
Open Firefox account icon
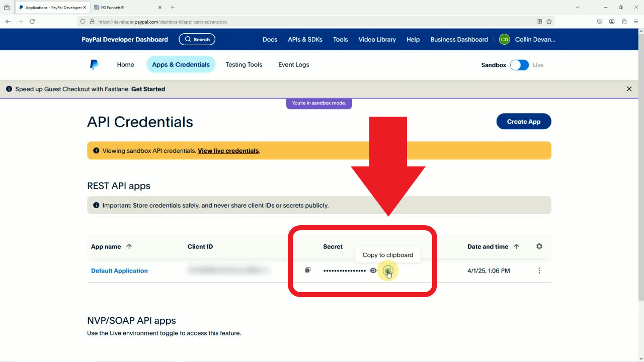612,22
